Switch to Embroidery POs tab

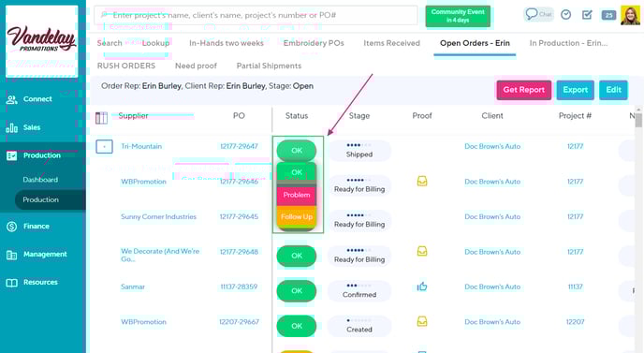point(314,43)
